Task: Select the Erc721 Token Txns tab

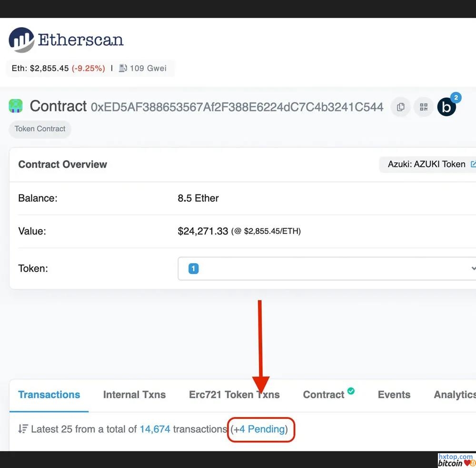Action: (234, 395)
